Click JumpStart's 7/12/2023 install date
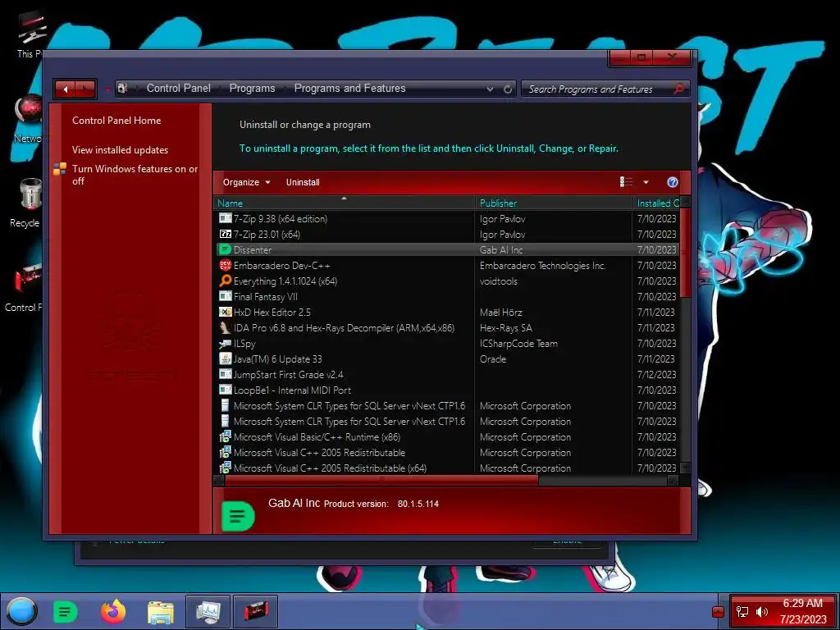 [x=656, y=374]
